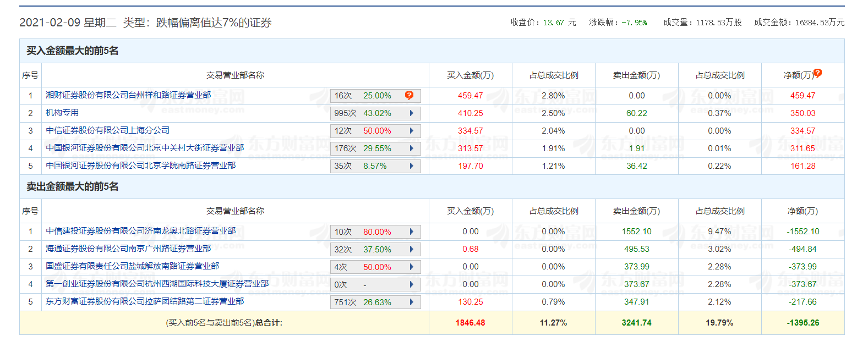Click the arrow next to 12次 50.00% for 中信证券上海分公司
This screenshot has height=347, width=868.
(411, 131)
